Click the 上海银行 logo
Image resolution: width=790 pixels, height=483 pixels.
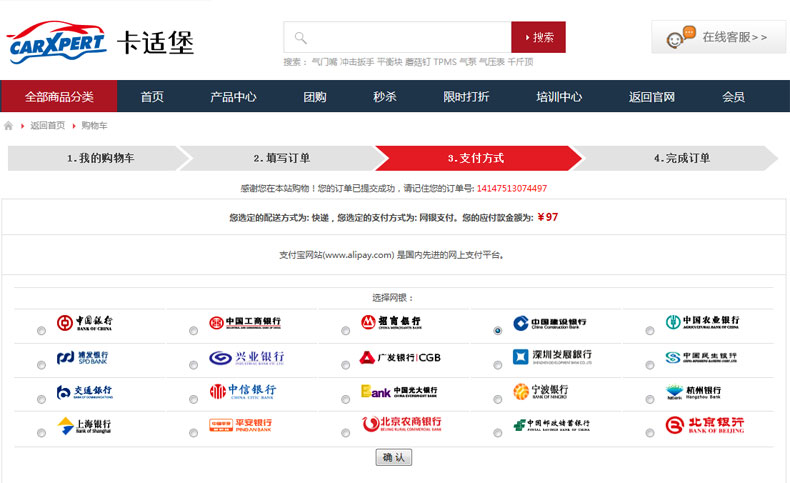pos(84,426)
